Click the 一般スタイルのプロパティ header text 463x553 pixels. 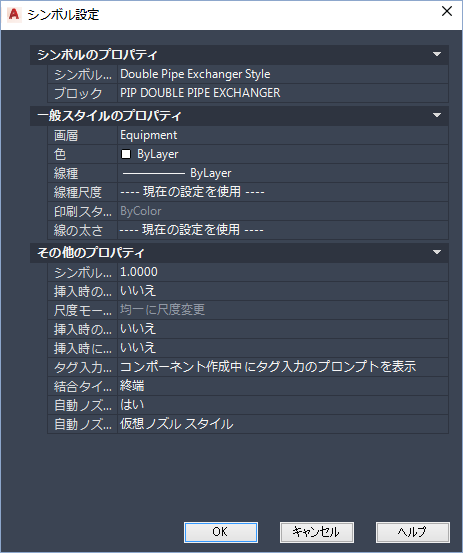click(x=109, y=116)
